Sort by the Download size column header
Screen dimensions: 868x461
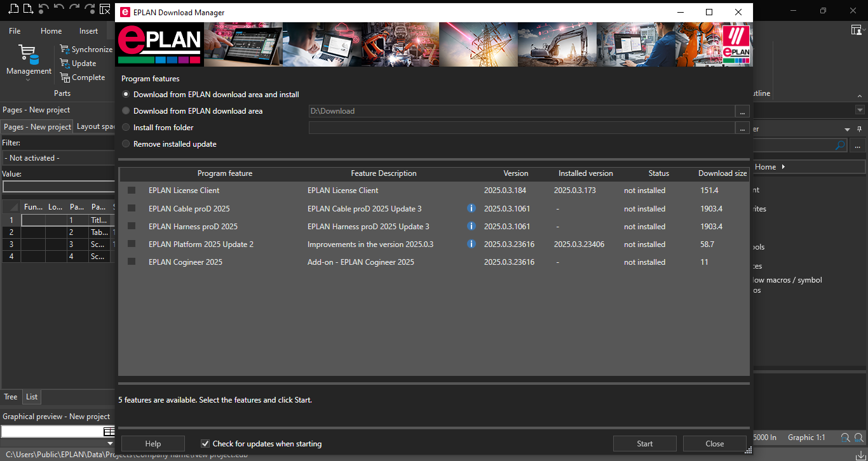pyautogui.click(x=722, y=173)
